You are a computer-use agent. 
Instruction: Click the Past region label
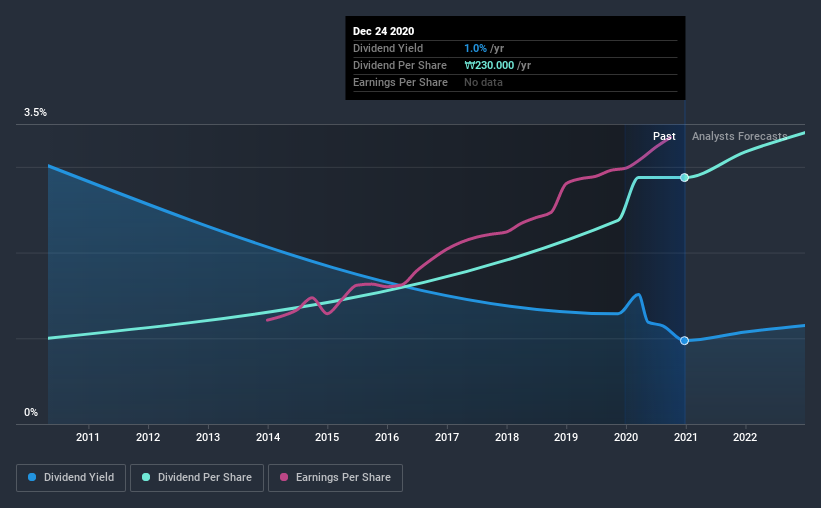pyautogui.click(x=664, y=136)
